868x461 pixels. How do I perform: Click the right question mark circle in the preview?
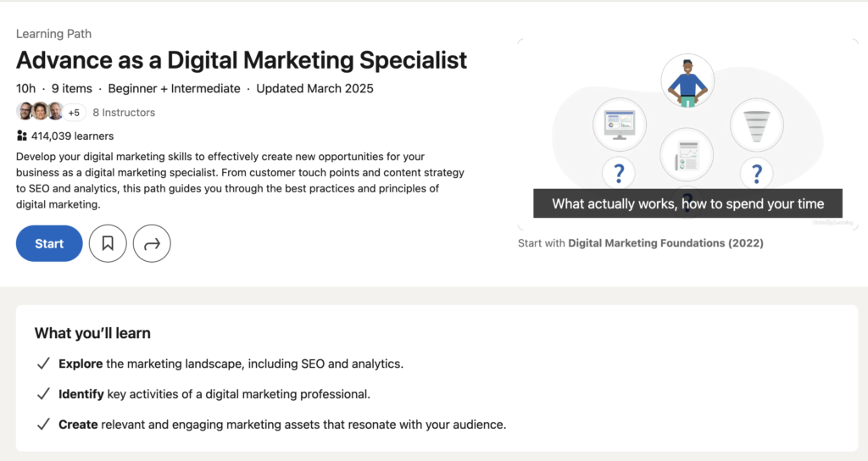(756, 172)
